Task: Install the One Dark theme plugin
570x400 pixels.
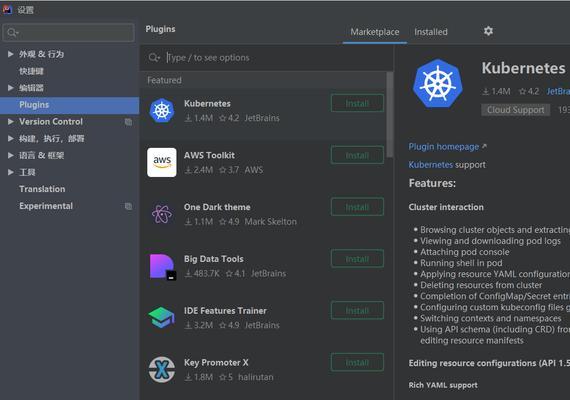Action: point(357,207)
